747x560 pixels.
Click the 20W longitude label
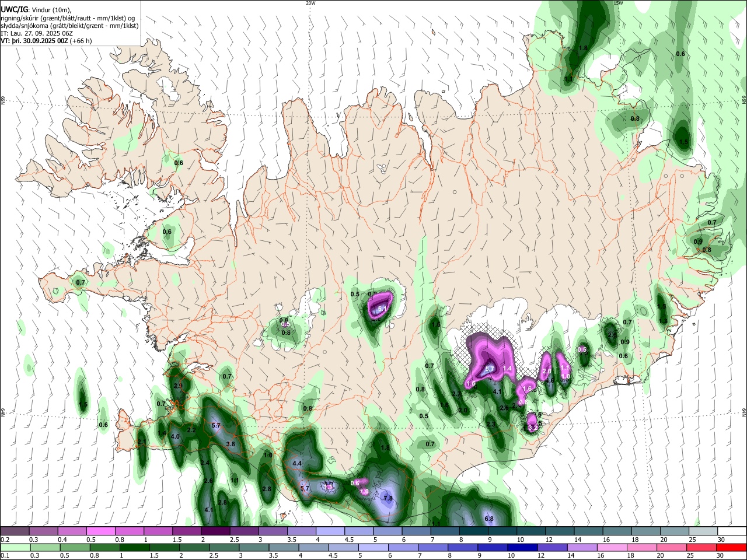coord(310,3)
